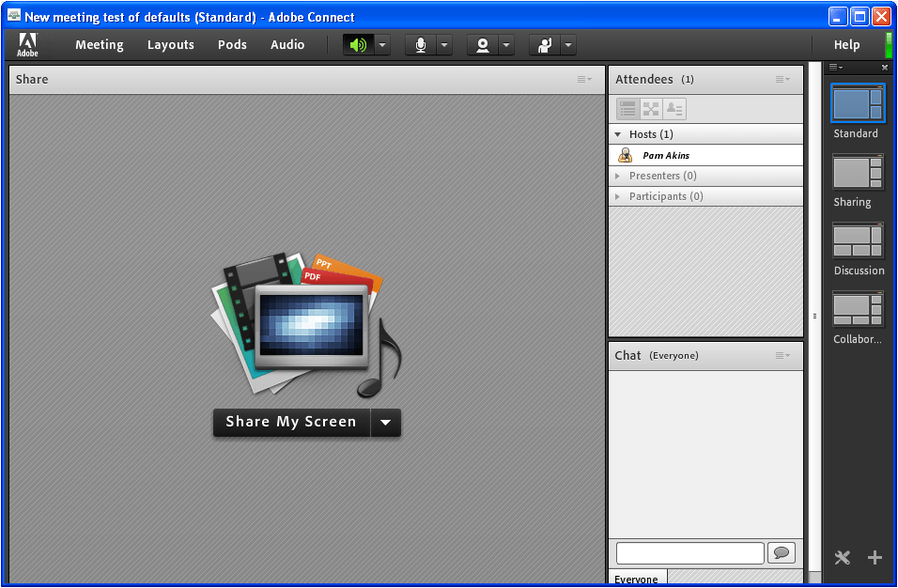This screenshot has height=588, width=898.
Task: Toggle the green speaker audio button
Action: (x=359, y=45)
